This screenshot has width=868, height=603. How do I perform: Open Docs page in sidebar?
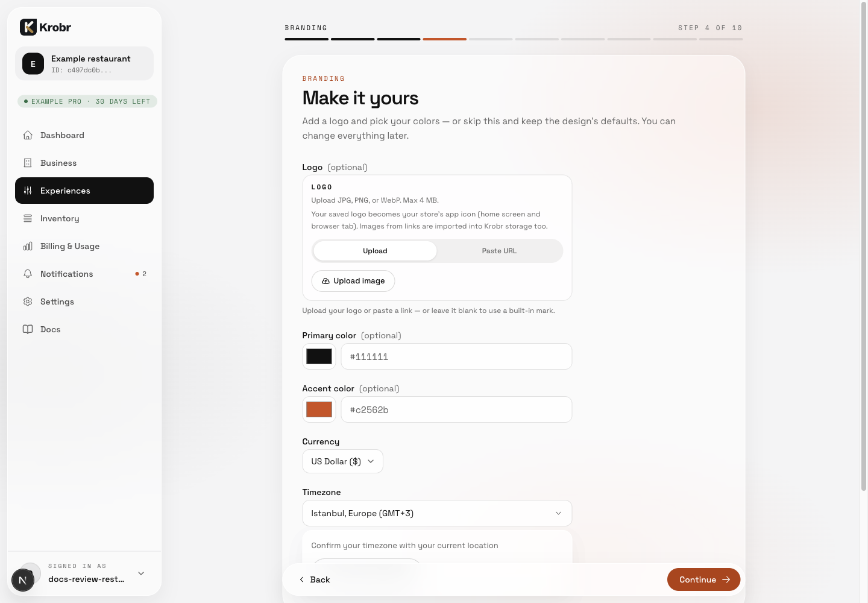coord(84,329)
